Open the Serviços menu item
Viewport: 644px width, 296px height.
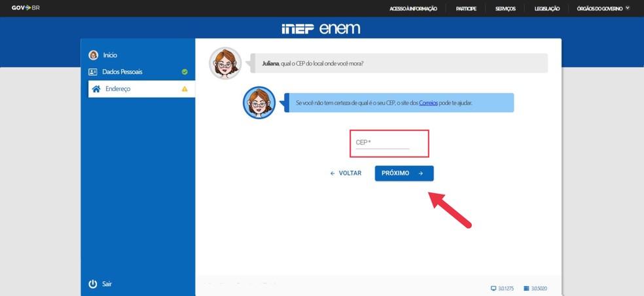505,9
